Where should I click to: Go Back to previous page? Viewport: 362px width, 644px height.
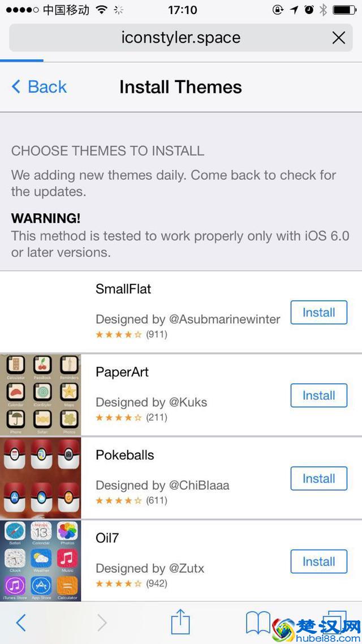(39, 87)
